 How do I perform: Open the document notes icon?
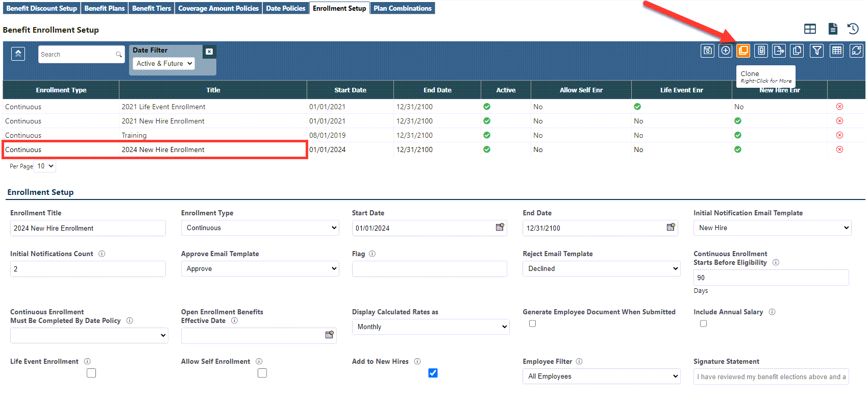coord(833,29)
